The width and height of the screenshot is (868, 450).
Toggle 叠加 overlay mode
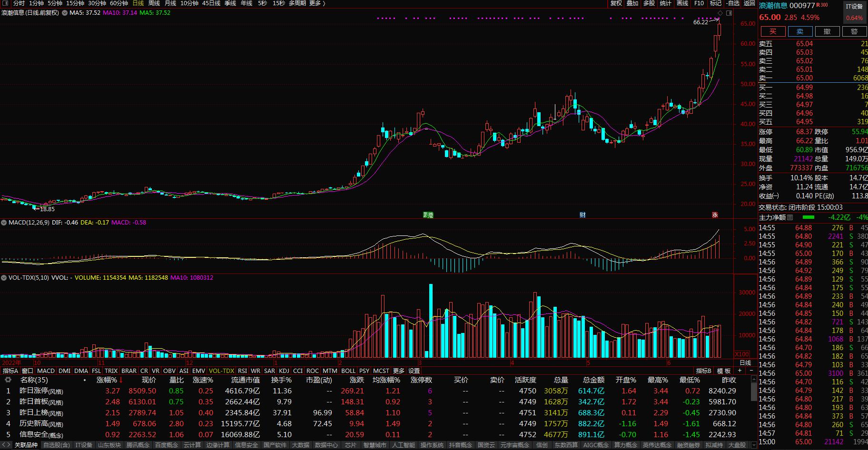tap(632, 3)
